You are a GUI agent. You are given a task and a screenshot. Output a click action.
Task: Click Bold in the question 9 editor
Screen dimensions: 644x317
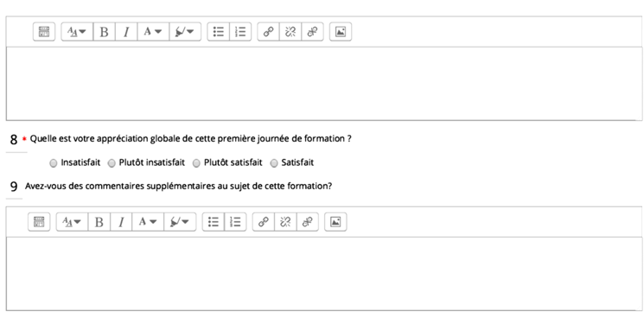pyautogui.click(x=99, y=222)
